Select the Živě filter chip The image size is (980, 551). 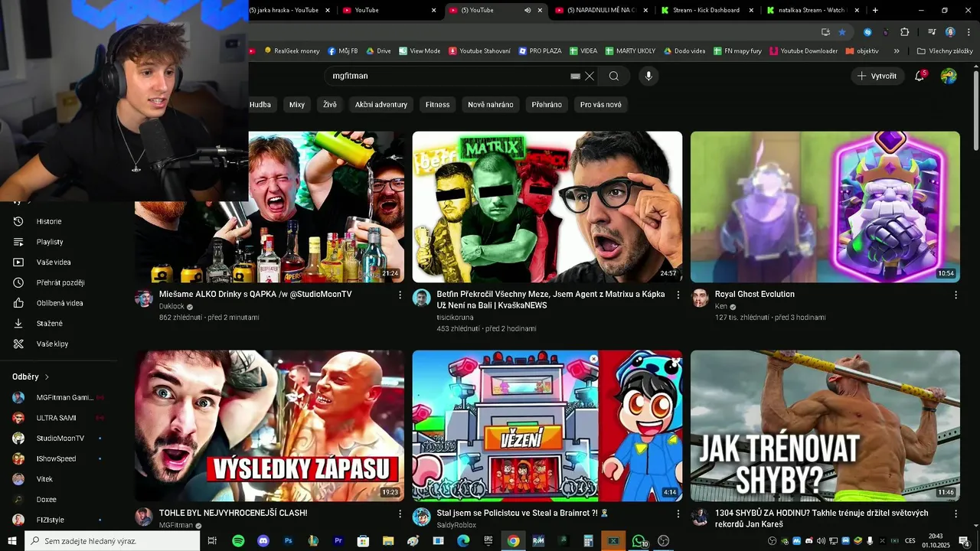click(330, 104)
